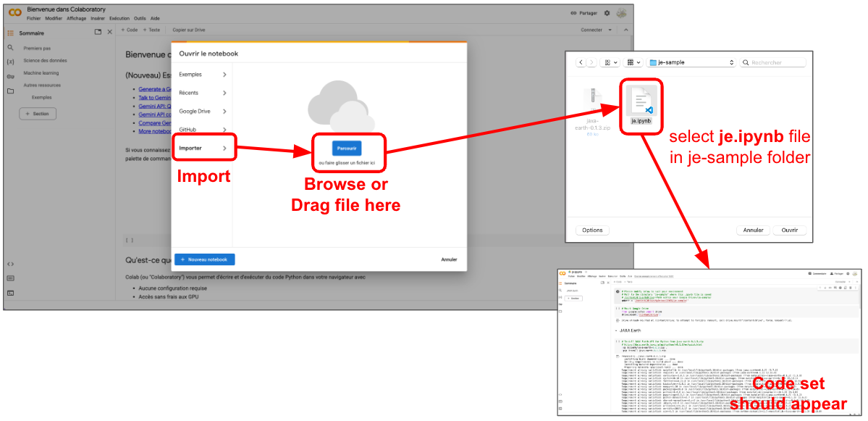Open the Modifier menu in Bienvenue window
The image size is (868, 421).
[x=54, y=18]
